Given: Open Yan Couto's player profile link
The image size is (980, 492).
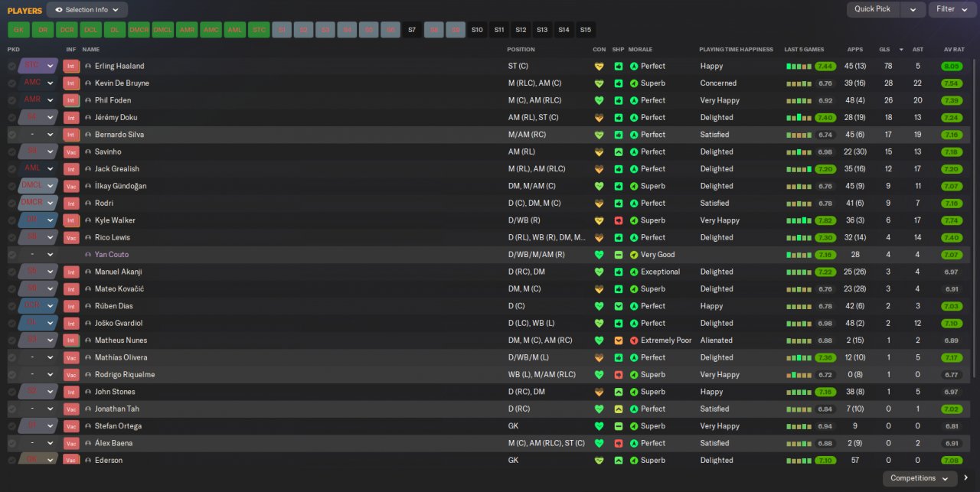Looking at the screenshot, I should pos(112,255).
